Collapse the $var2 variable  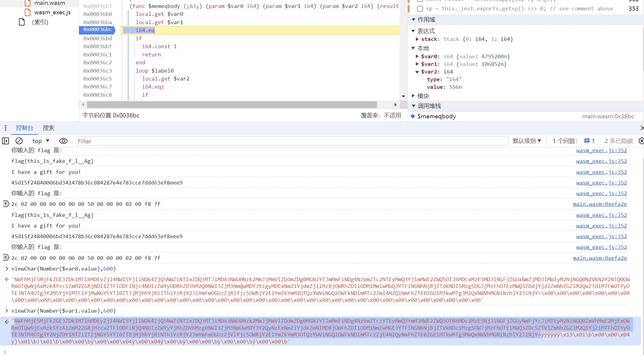tap(417, 72)
